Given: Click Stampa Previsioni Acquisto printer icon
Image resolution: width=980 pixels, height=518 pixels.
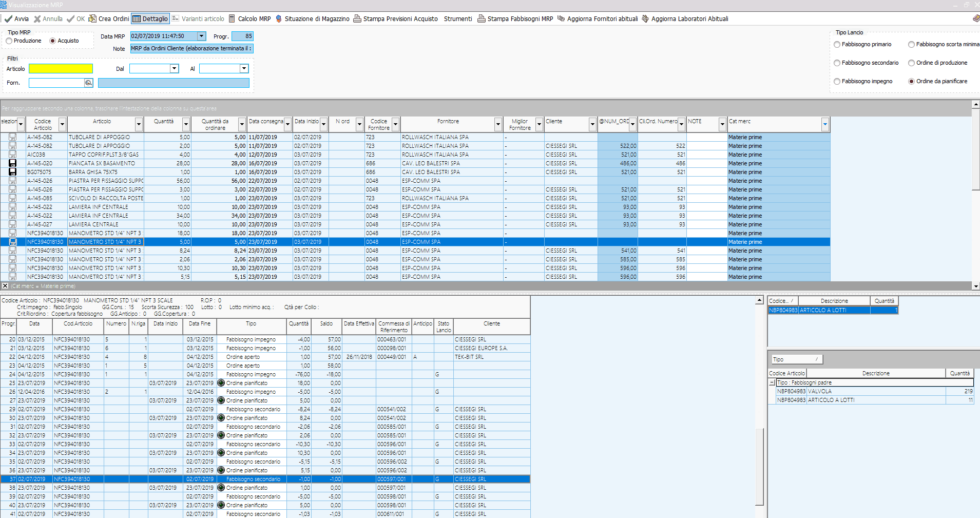Looking at the screenshot, I should 357,19.
